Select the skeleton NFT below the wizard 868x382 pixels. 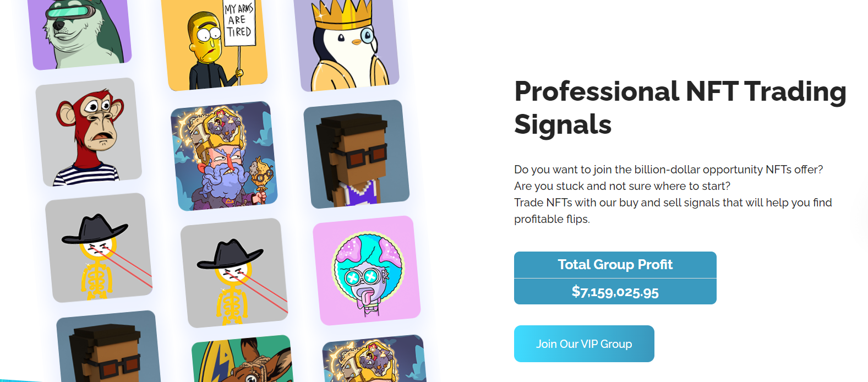pyautogui.click(x=234, y=273)
